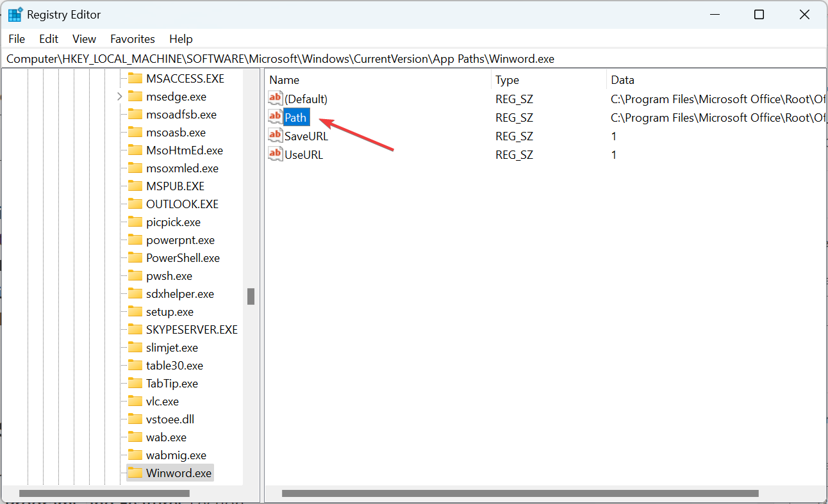This screenshot has height=504, width=828.
Task: Click the REG_SZ type of SaveURL
Action: point(514,136)
